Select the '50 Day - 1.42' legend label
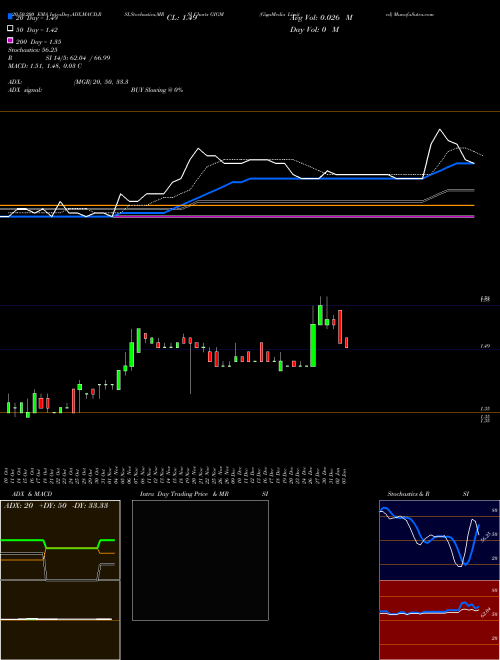 pyautogui.click(x=37, y=30)
